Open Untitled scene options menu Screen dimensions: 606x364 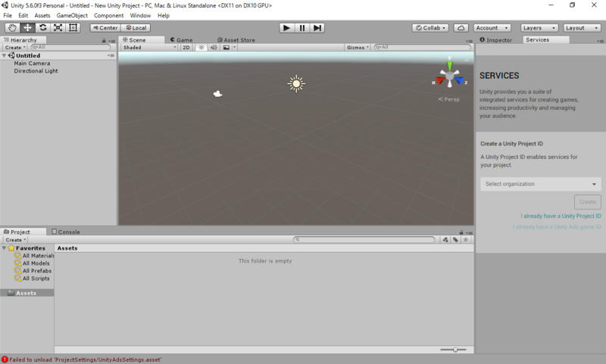pos(111,55)
